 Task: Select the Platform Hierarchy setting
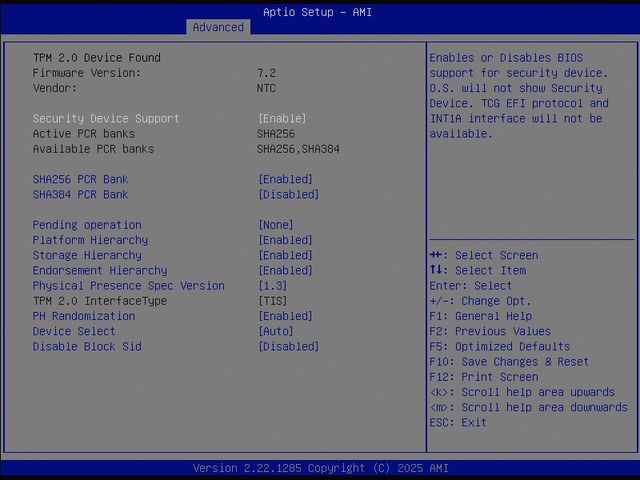(90, 240)
